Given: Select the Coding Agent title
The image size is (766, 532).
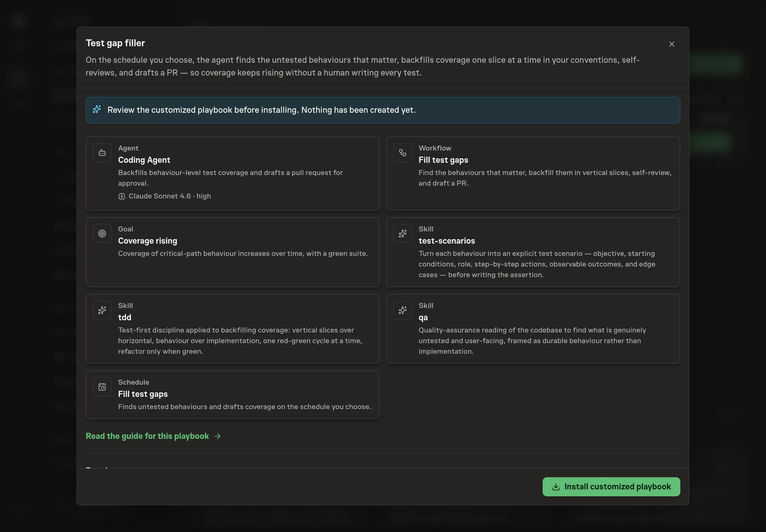Looking at the screenshot, I should [144, 160].
